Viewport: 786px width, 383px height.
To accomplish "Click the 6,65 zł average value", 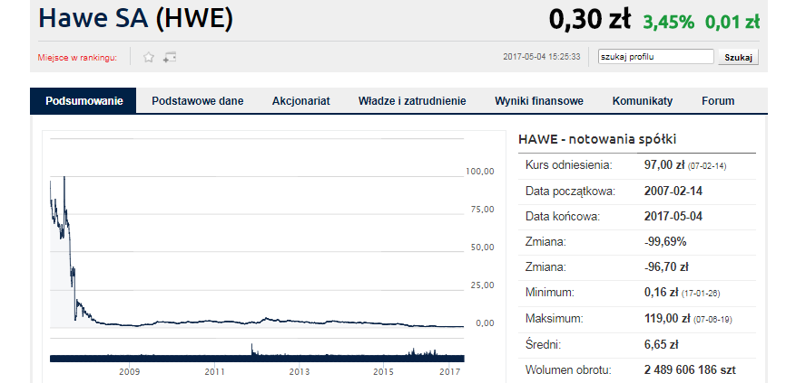I will pyautogui.click(x=661, y=345).
